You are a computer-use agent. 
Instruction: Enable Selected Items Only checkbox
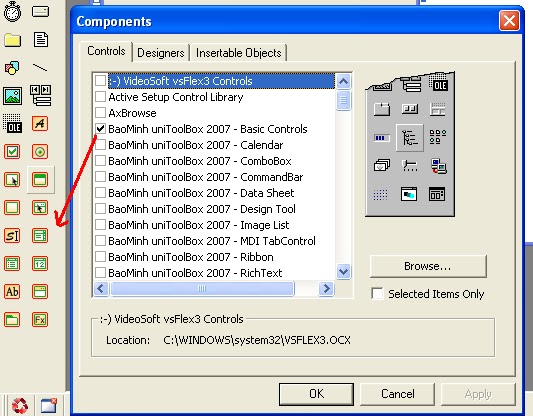[x=377, y=294]
